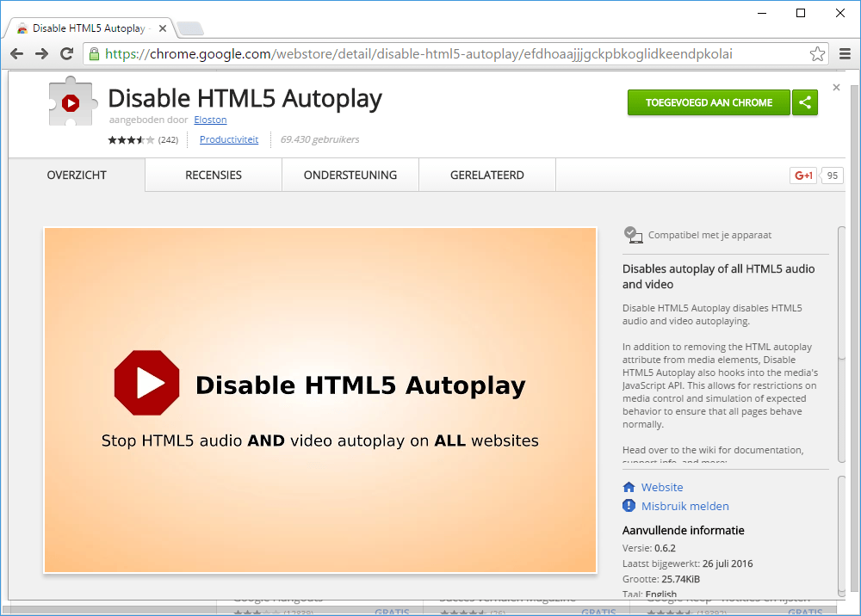The image size is (861, 616).
Task: Open the Chrome hamburger menu
Action: 846,53
